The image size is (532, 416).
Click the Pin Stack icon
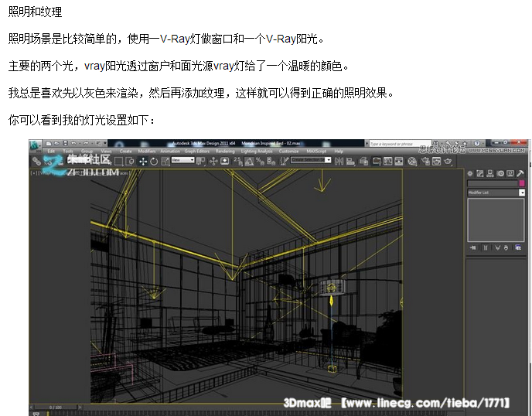473,247
